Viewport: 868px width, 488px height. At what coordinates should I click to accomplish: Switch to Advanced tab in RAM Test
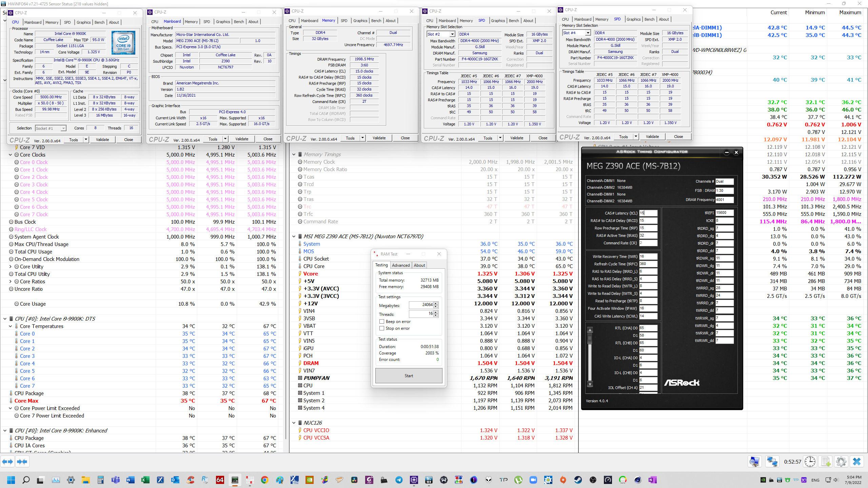point(401,265)
